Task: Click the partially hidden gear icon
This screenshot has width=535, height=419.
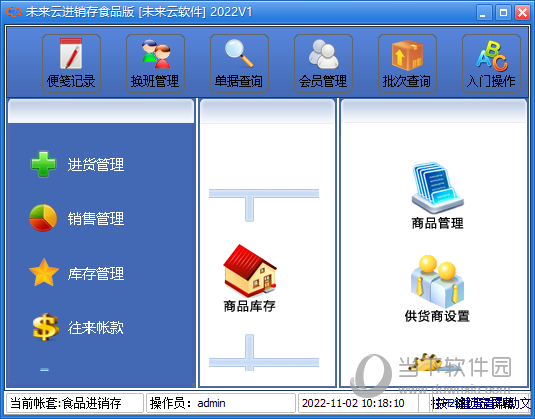Action: point(425,362)
